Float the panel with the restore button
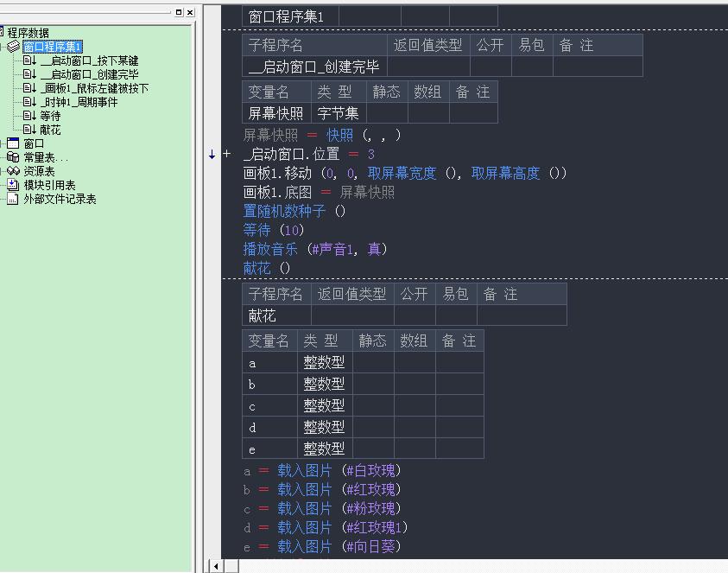 click(179, 12)
